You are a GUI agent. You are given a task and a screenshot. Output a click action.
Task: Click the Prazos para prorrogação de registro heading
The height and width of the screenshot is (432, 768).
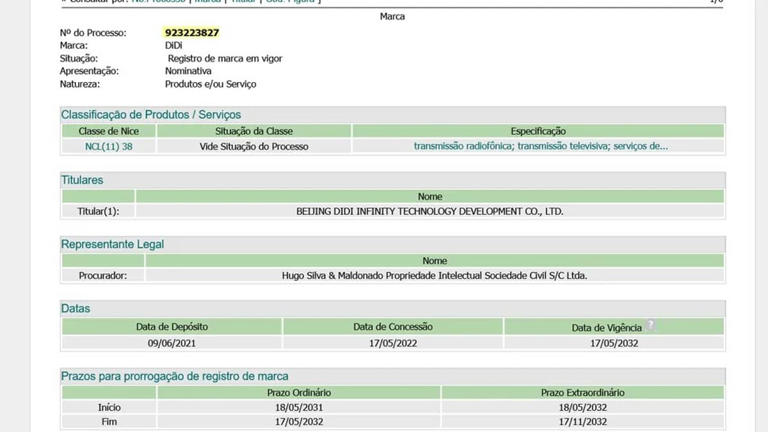pos(174,376)
